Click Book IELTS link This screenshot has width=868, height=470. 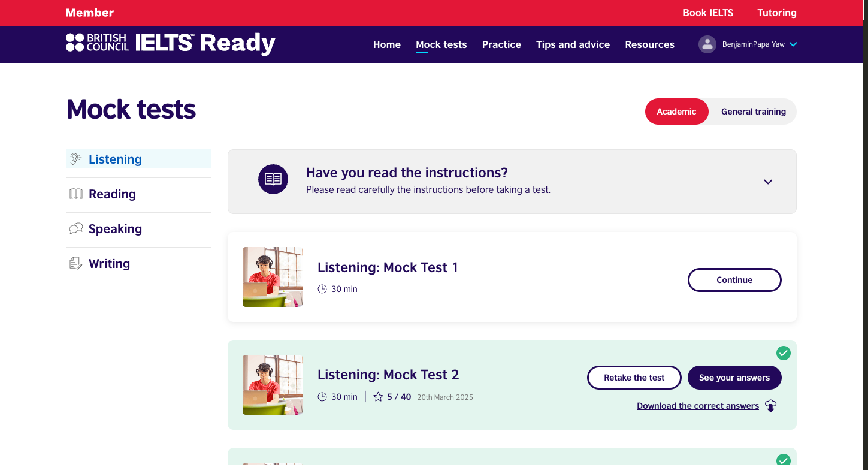pyautogui.click(x=708, y=13)
